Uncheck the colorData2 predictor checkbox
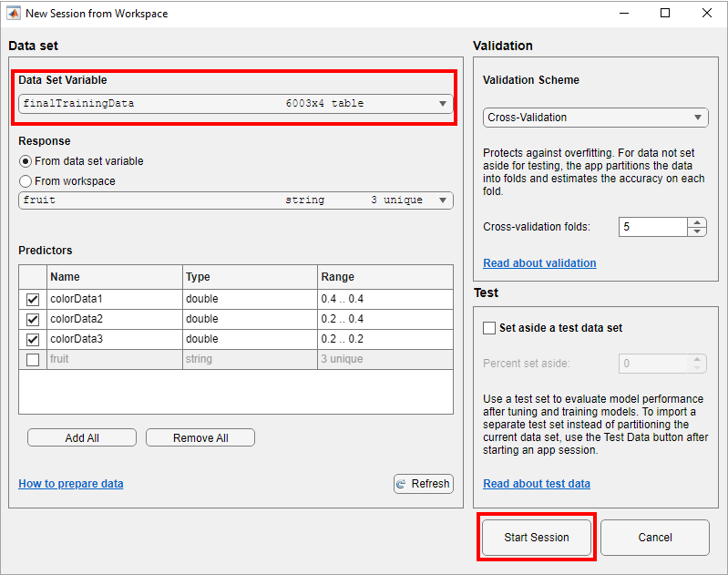Image resolution: width=728 pixels, height=575 pixels. (33, 320)
